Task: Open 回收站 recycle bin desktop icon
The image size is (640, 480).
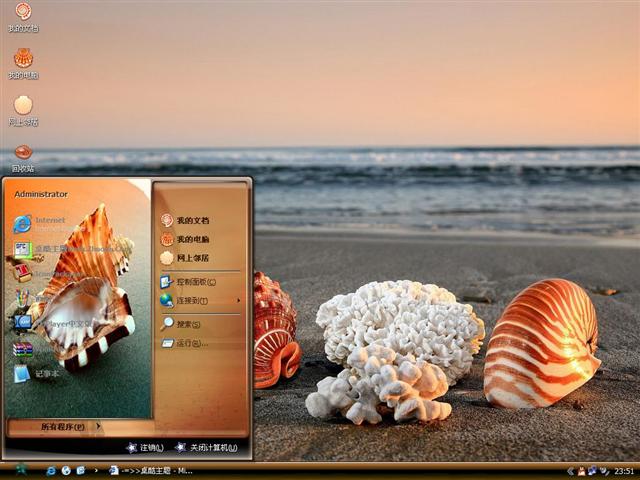Action: tap(22, 153)
